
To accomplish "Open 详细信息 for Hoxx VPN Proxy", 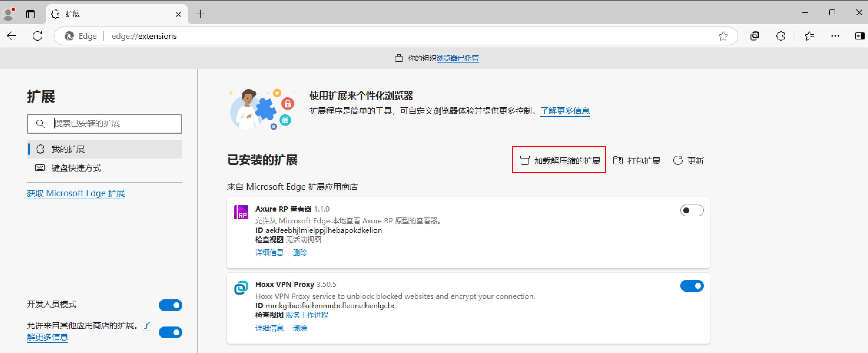I will 269,328.
